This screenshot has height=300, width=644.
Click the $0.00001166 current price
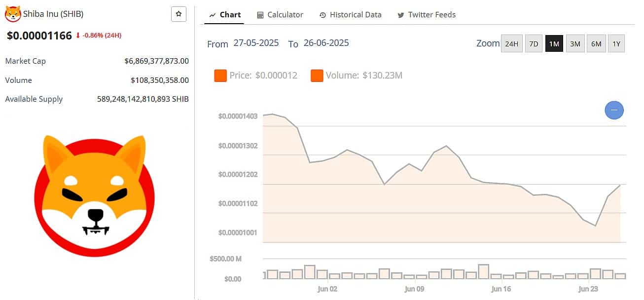click(x=39, y=36)
